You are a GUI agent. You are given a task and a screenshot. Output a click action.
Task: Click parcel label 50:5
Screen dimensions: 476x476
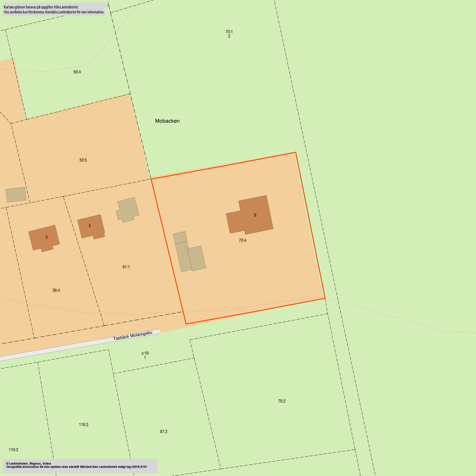[83, 160]
